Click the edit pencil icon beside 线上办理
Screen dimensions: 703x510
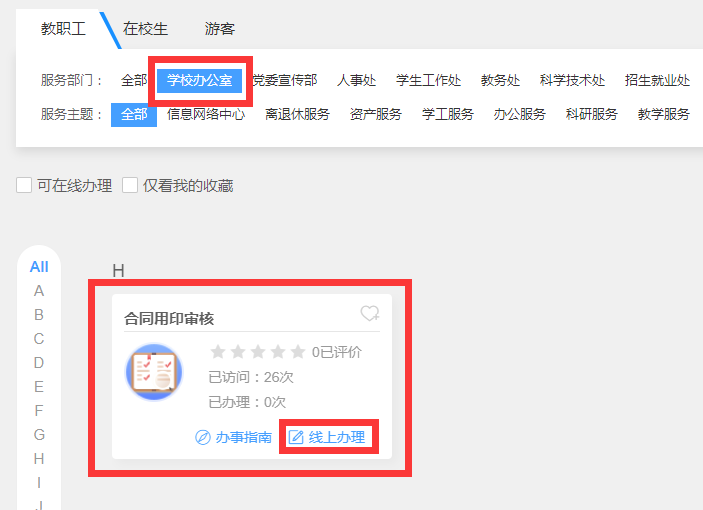[296, 437]
